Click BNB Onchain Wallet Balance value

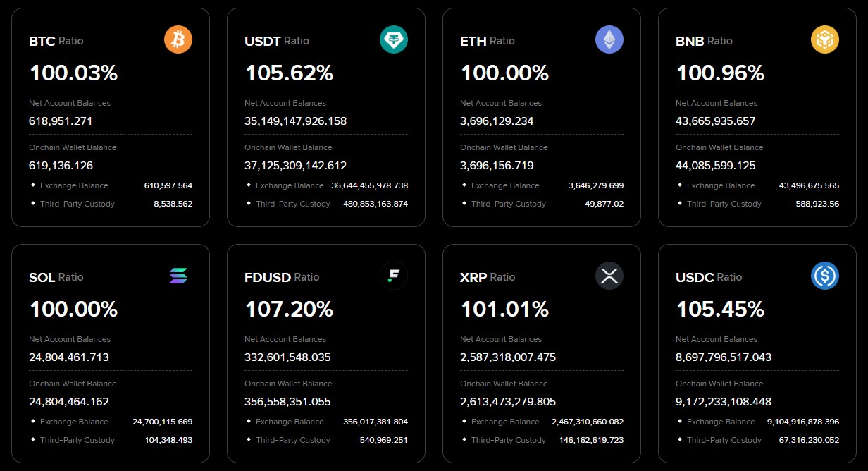click(725, 166)
